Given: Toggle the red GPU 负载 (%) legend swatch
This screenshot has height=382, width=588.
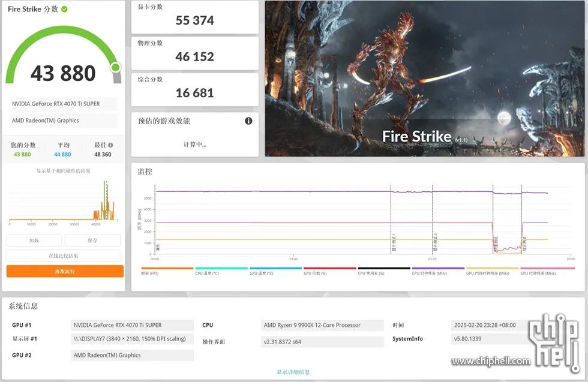Looking at the screenshot, I should point(329,268).
